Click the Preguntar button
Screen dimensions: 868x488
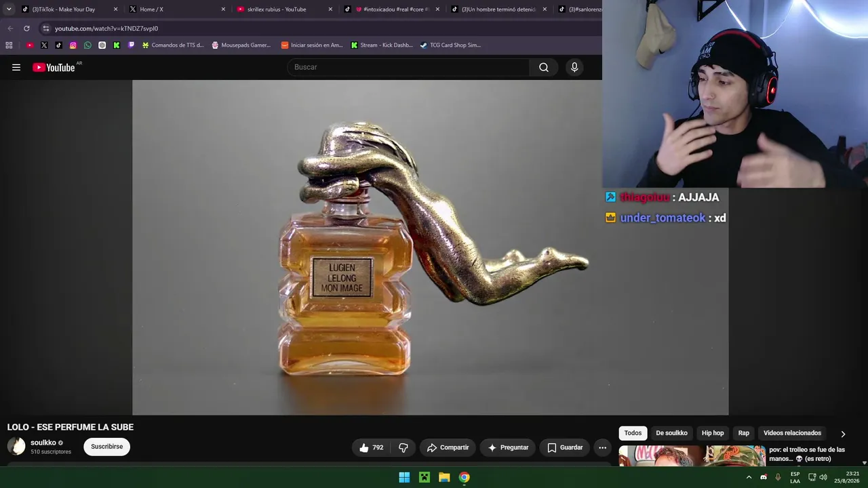coord(508,447)
